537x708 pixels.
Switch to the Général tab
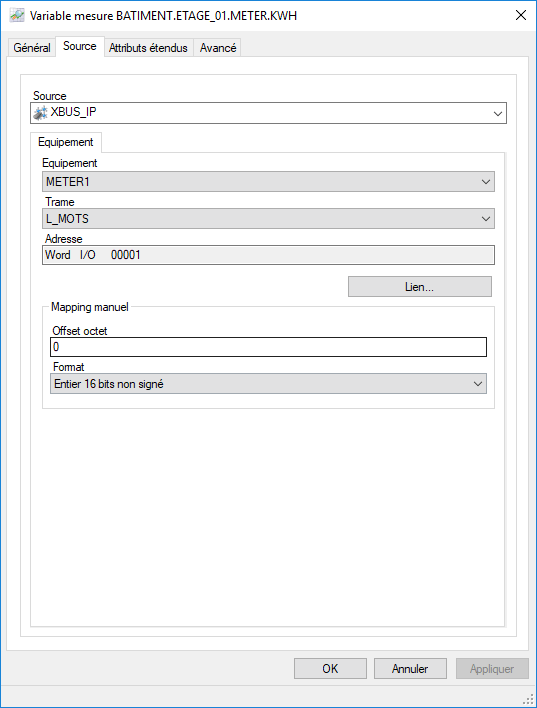tap(32, 47)
